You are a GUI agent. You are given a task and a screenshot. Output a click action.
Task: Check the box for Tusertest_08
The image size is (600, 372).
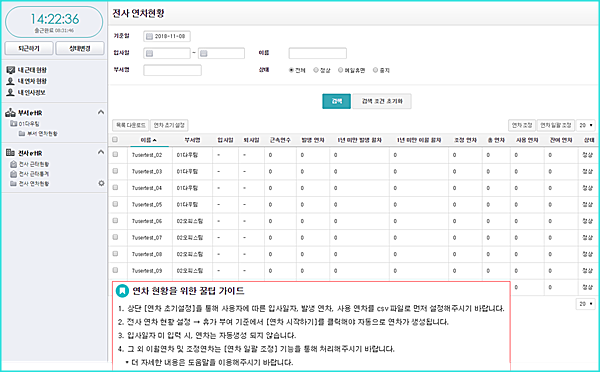(115, 253)
